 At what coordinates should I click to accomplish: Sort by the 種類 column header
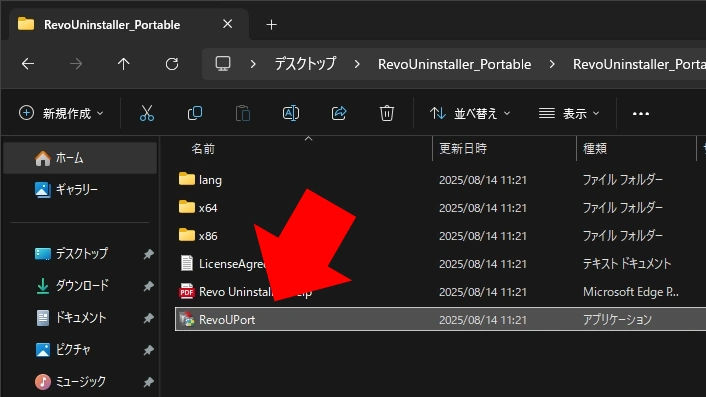pyautogui.click(x=595, y=149)
